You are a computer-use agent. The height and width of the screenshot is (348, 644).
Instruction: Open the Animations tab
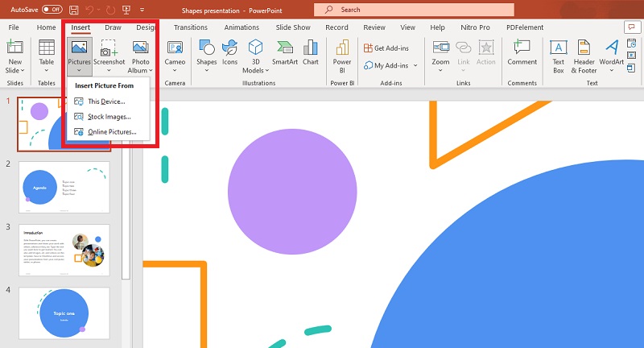point(242,27)
